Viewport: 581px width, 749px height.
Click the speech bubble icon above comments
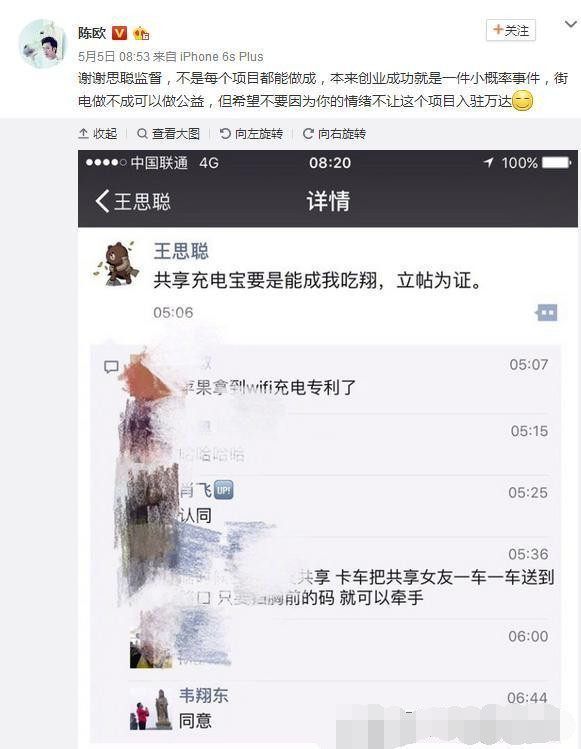(x=111, y=366)
